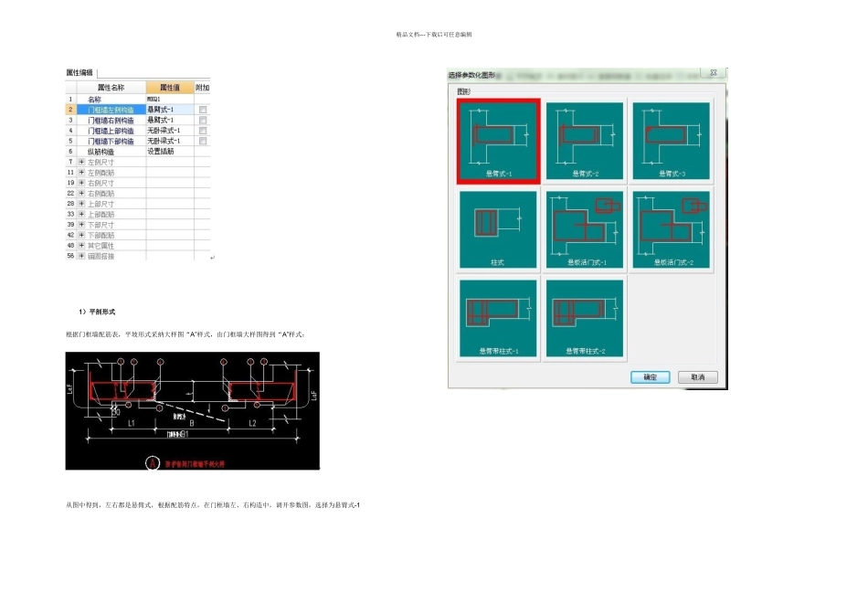Expand the 其它属性 property group

81,245
